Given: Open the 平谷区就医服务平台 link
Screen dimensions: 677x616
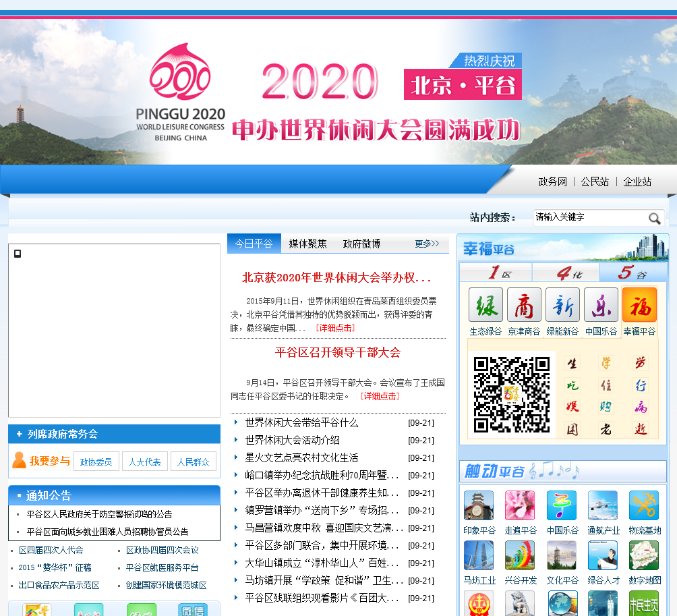Looking at the screenshot, I should [163, 567].
